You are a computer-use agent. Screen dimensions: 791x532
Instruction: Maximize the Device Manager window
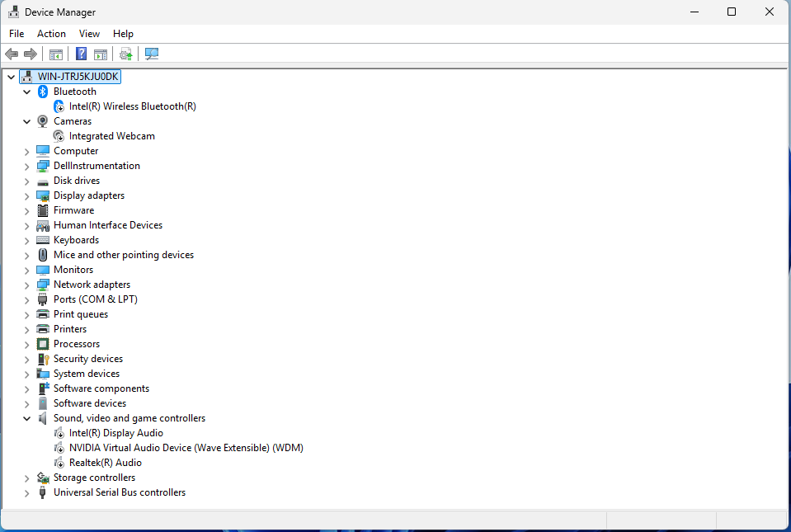click(x=732, y=12)
